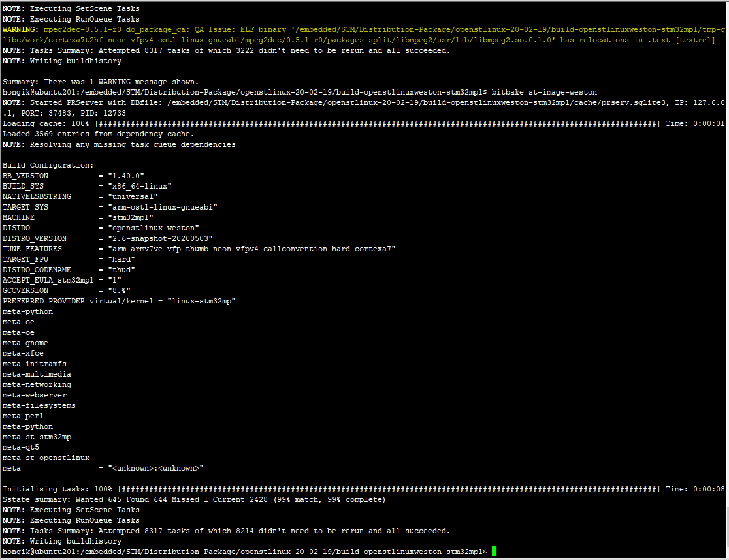Image resolution: width=729 pixels, height=560 pixels.
Task: Click the 'Time: 0:00:01' text
Action: click(x=694, y=124)
